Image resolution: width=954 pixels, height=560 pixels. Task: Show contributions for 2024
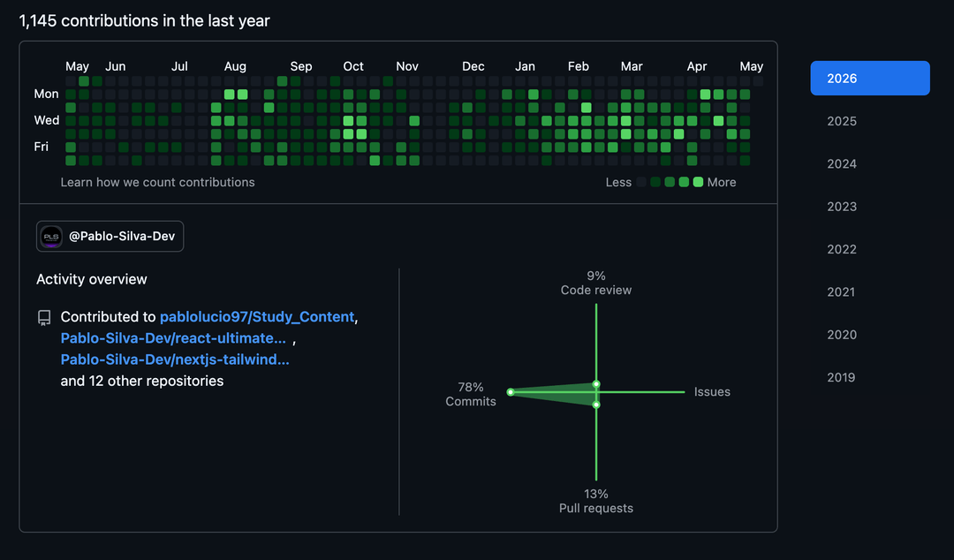click(842, 163)
